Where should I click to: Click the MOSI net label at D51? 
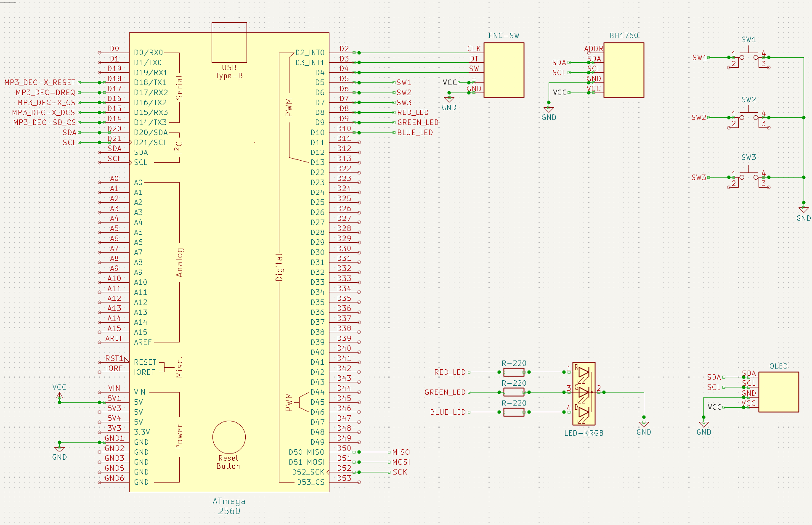[x=401, y=462]
